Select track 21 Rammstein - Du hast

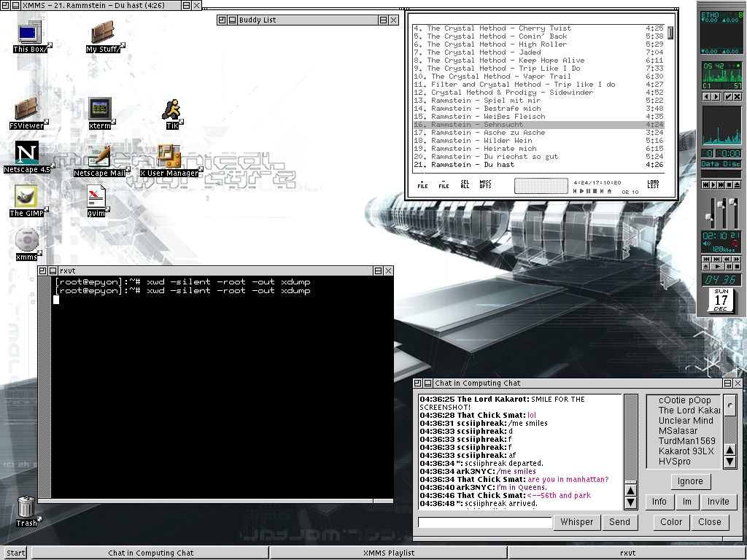538,165
